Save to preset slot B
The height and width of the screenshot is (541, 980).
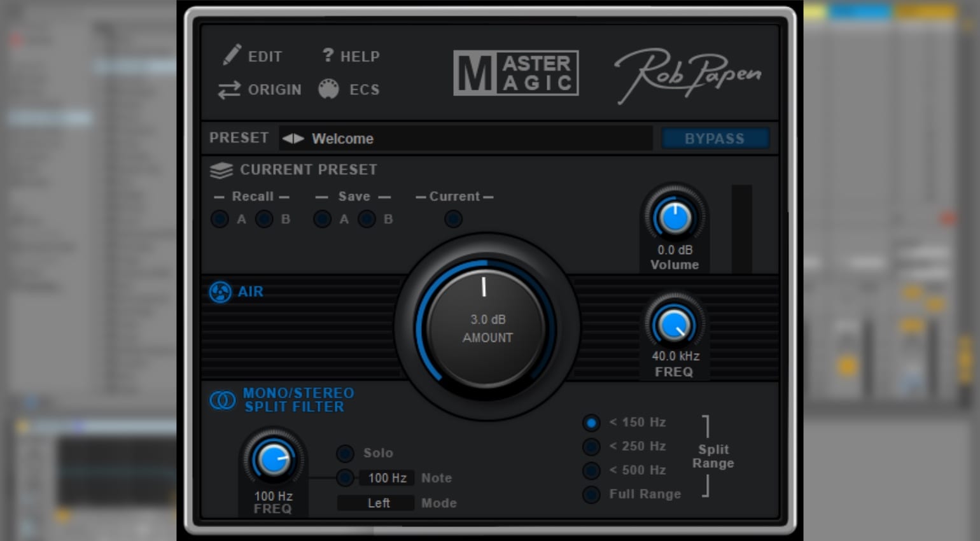point(367,220)
